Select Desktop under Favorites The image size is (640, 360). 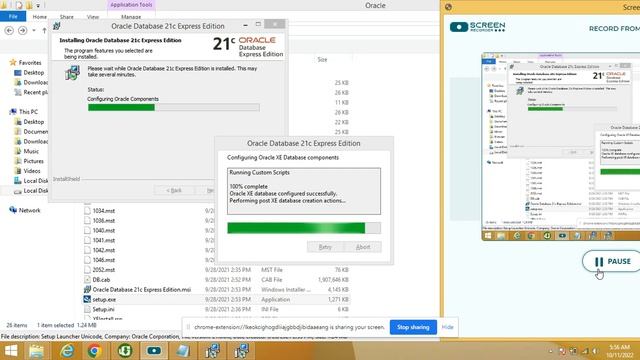[33, 72]
